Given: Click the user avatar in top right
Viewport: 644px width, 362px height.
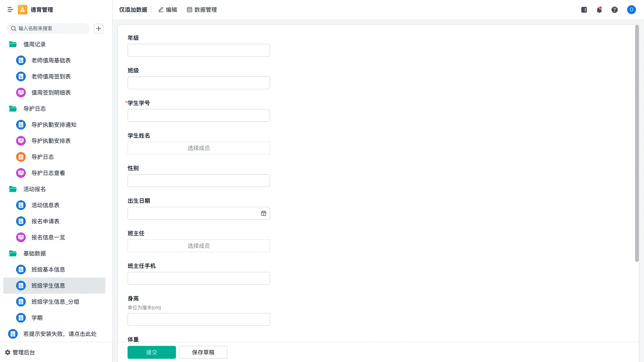Looking at the screenshot, I should [x=631, y=10].
